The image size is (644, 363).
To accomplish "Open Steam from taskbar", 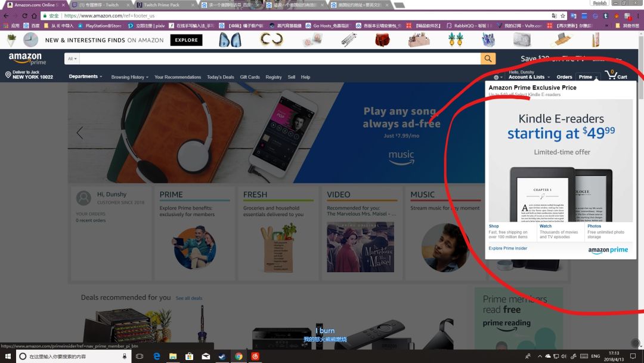I will click(222, 356).
